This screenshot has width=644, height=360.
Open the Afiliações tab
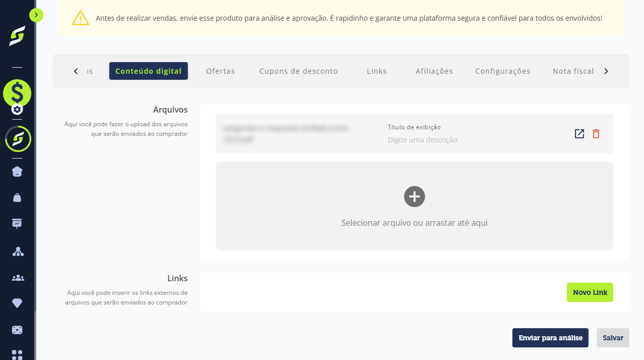pyautogui.click(x=434, y=71)
